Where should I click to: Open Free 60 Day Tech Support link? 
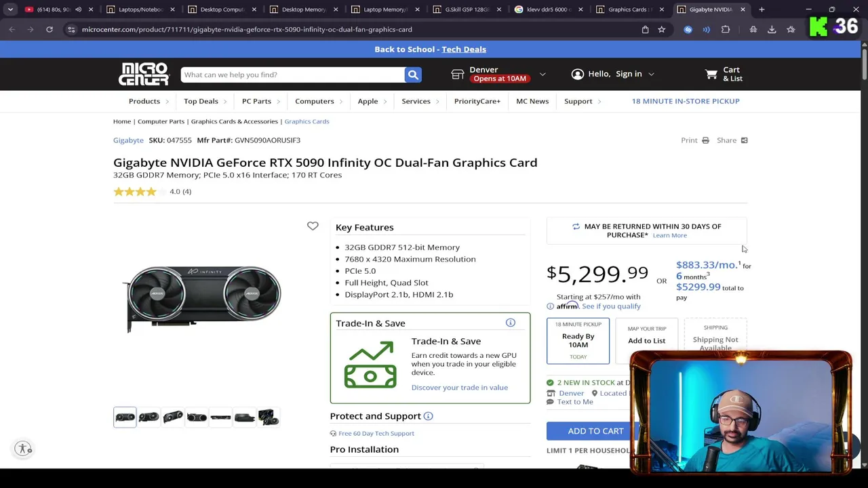tap(376, 433)
